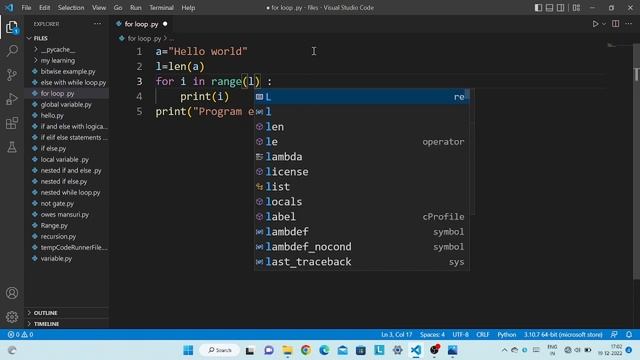The width and height of the screenshot is (640, 360).
Task: Click the feedback icon in status bar
Action: coord(614,334)
